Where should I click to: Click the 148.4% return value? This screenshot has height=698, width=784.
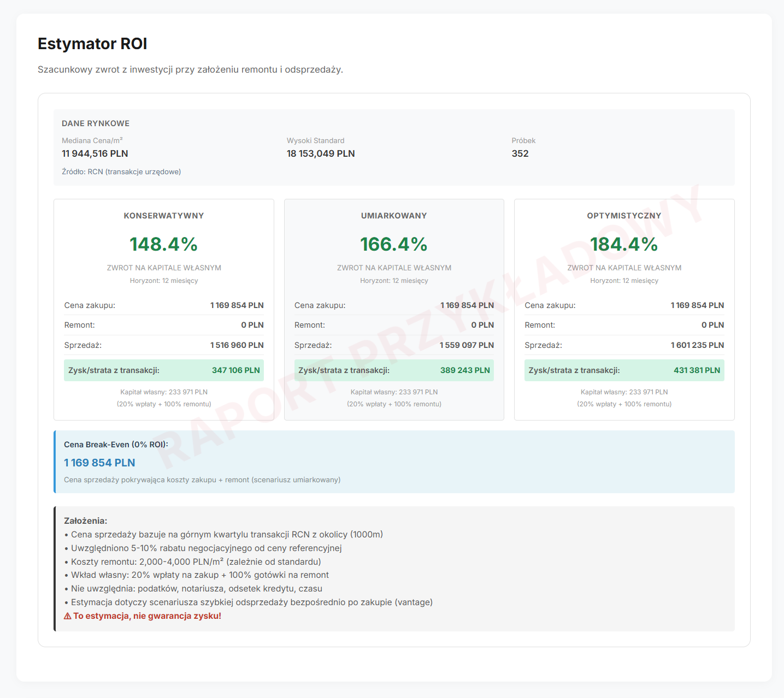[x=164, y=244]
